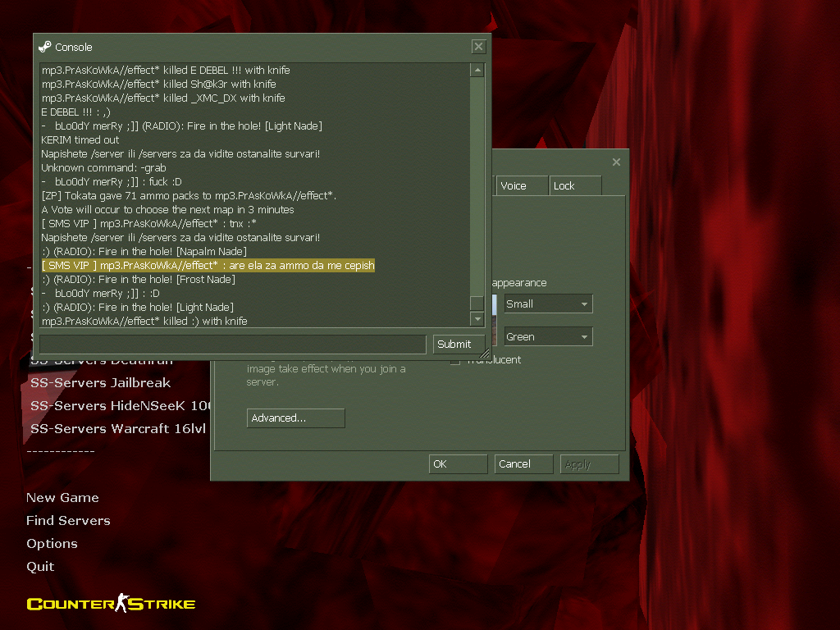Open the Advanced... settings button
The height and width of the screenshot is (630, 840).
coord(295,418)
